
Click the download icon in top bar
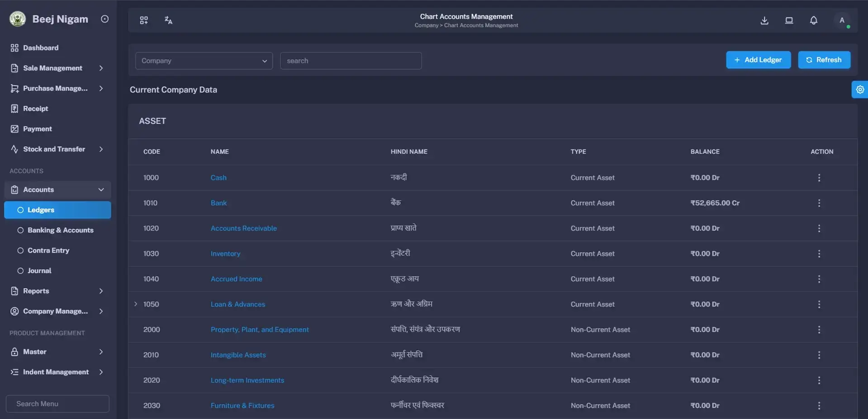tap(764, 20)
